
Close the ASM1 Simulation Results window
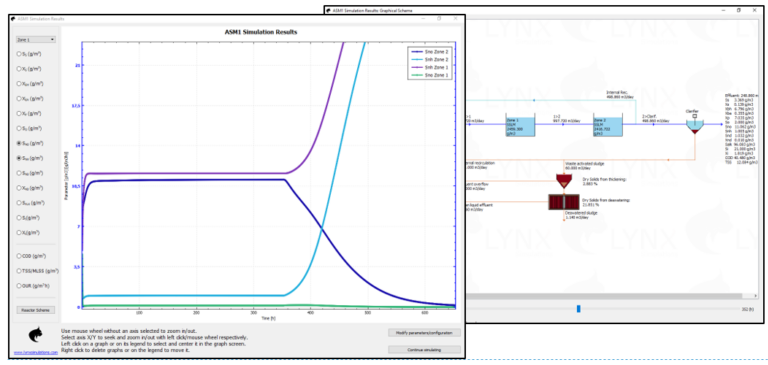[x=455, y=19]
